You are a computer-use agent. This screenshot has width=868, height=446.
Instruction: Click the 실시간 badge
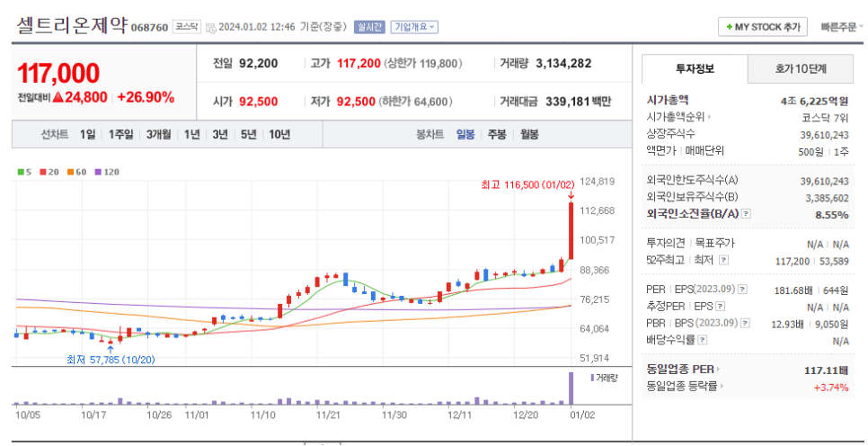[x=369, y=27]
